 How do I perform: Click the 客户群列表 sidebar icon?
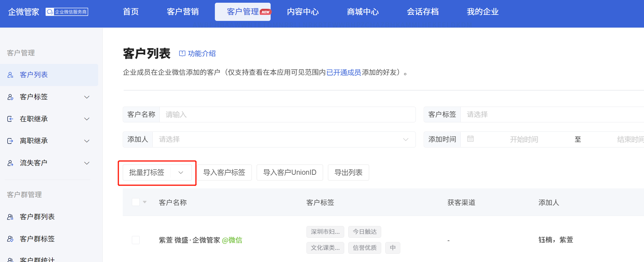[10, 217]
